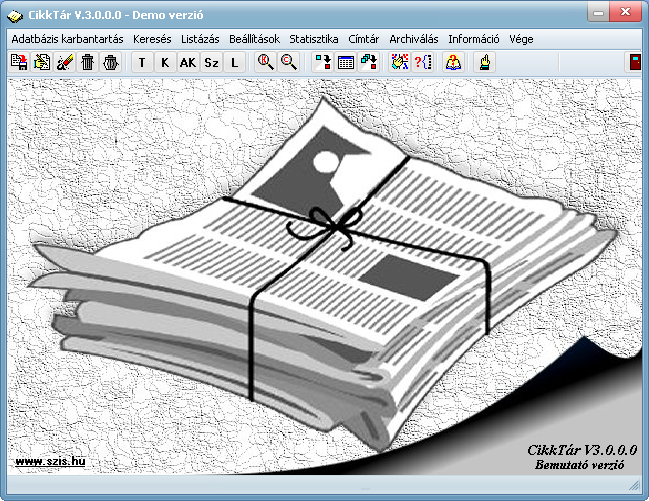Click the red question mark brace icon
Image resolution: width=649 pixels, height=501 pixels.
(423, 63)
